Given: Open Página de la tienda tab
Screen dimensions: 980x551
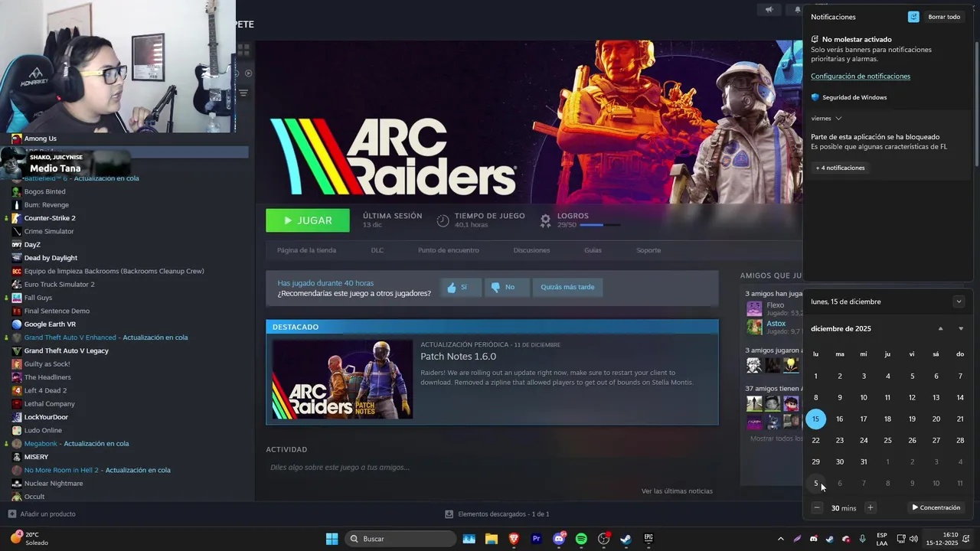Looking at the screenshot, I should 306,250.
